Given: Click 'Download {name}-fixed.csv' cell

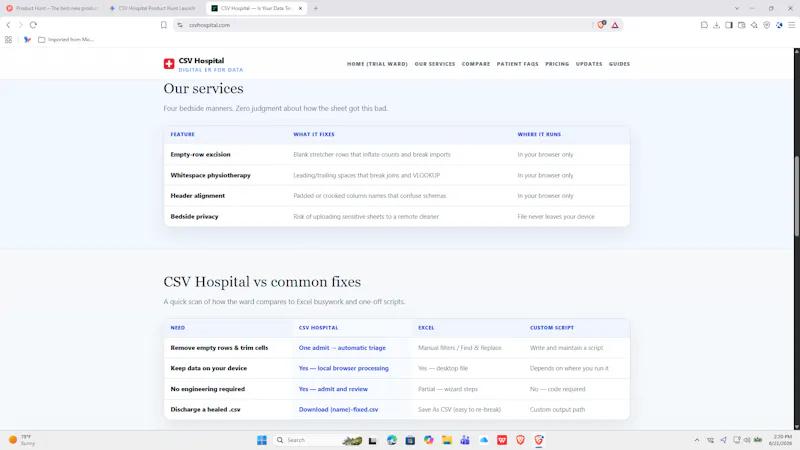Looking at the screenshot, I should click(338, 409).
